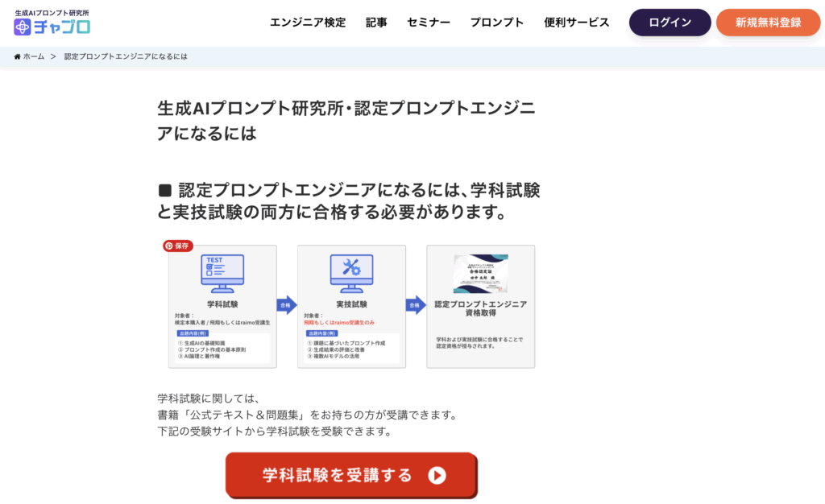
Task: Follow the ホーム breadcrumb link
Action: [x=34, y=56]
